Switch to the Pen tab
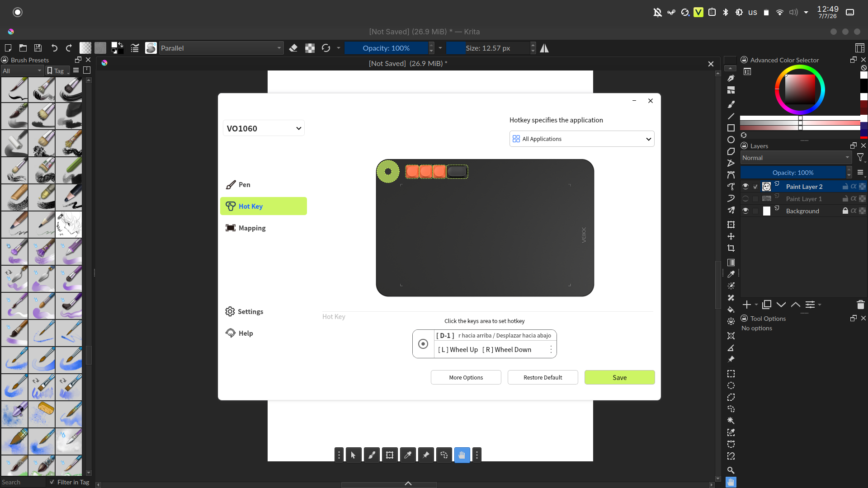The height and width of the screenshot is (488, 868). click(264, 184)
